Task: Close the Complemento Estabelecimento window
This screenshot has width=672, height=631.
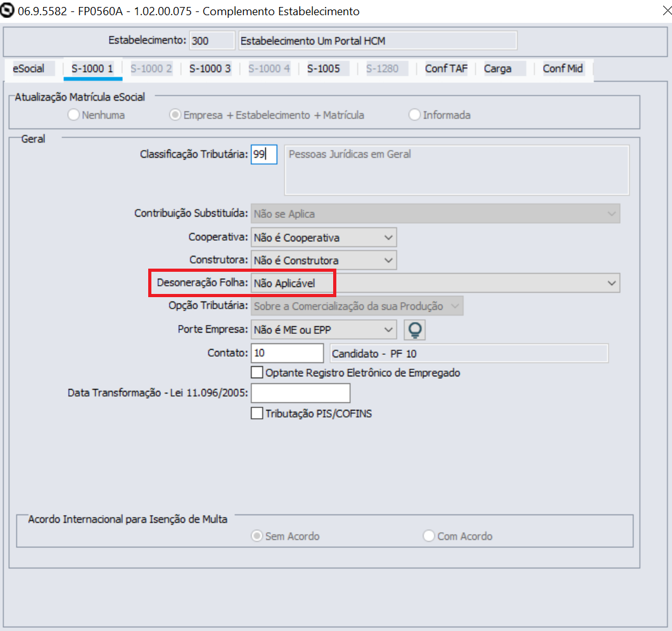Action: tap(666, 11)
